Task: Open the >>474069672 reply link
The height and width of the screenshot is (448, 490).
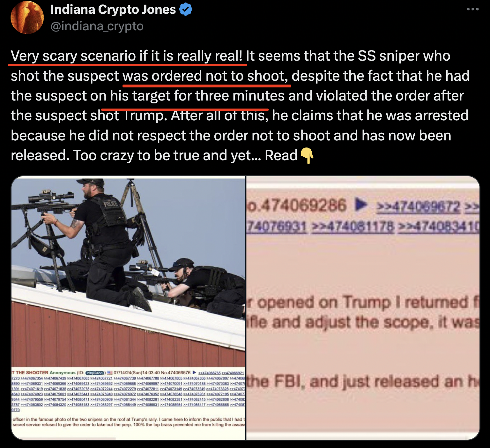Action: [419, 207]
